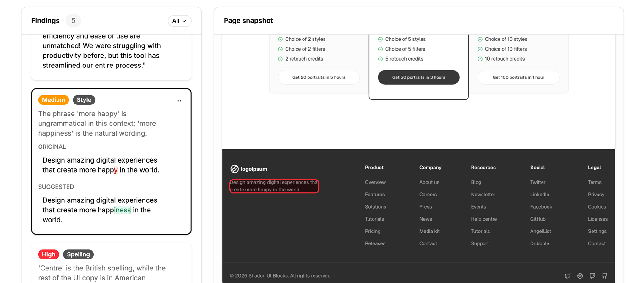Click the copyright text 2026 Shadcn UI Blocks
644x283 pixels.
pyautogui.click(x=281, y=276)
